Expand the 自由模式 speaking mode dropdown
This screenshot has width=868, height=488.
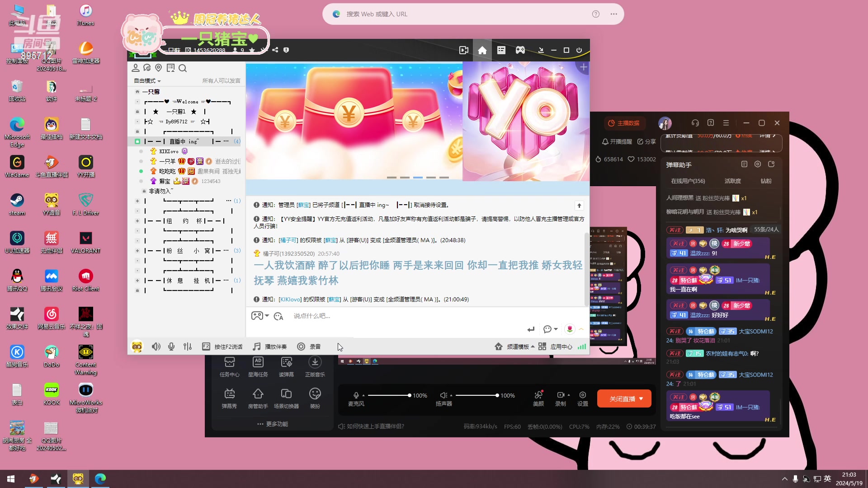147,81
